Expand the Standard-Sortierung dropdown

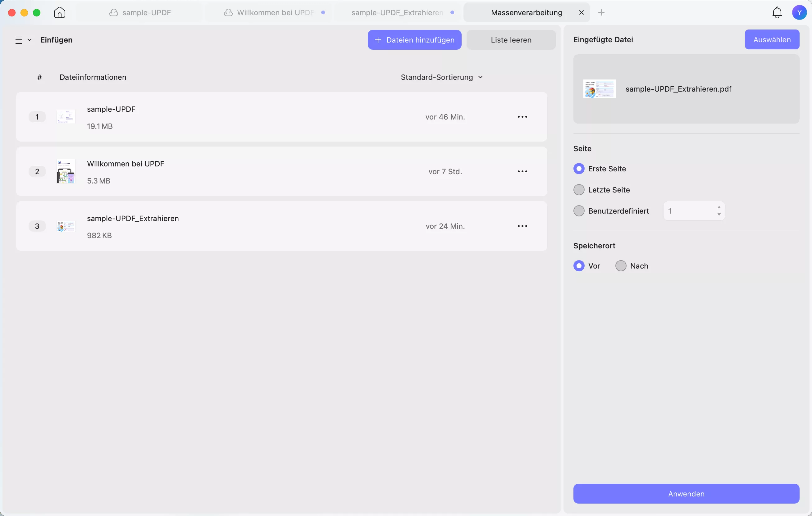click(x=441, y=77)
